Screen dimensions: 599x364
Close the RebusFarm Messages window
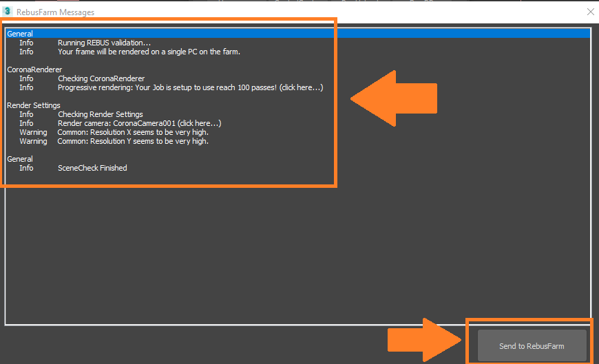click(590, 12)
